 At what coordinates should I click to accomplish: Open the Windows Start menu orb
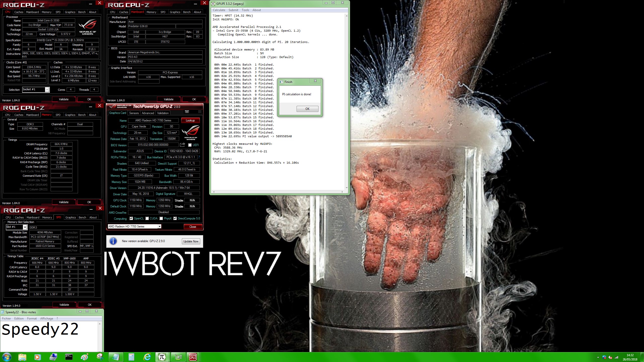(x=7, y=357)
